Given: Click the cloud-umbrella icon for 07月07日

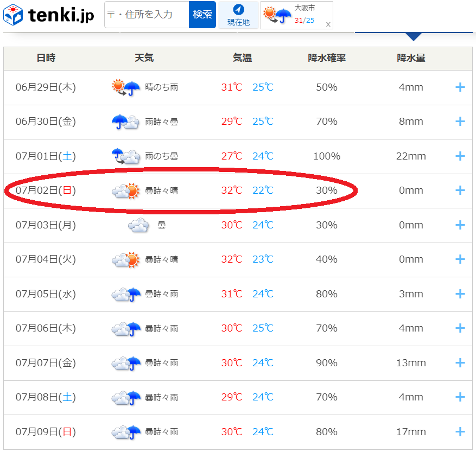Looking at the screenshot, I should click(126, 363).
